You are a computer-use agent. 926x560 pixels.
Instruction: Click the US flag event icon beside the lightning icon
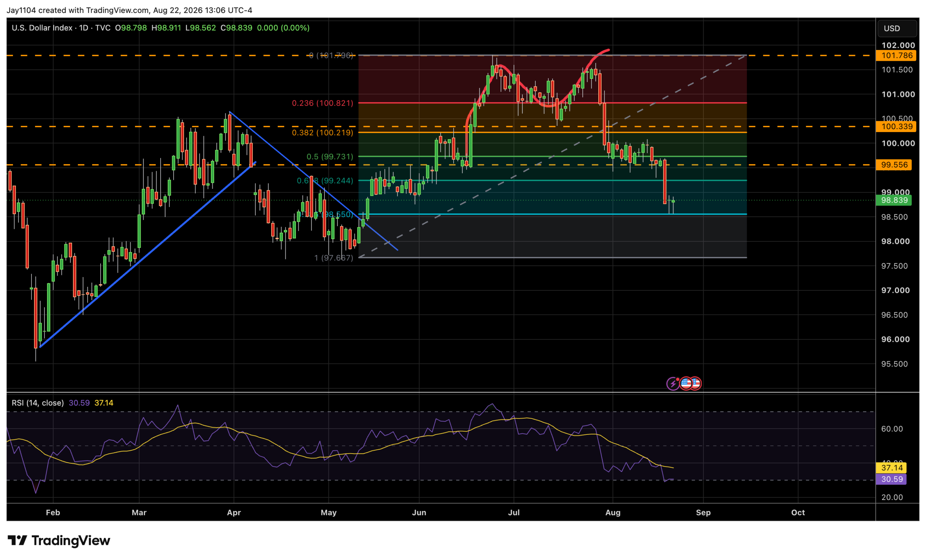pos(686,383)
